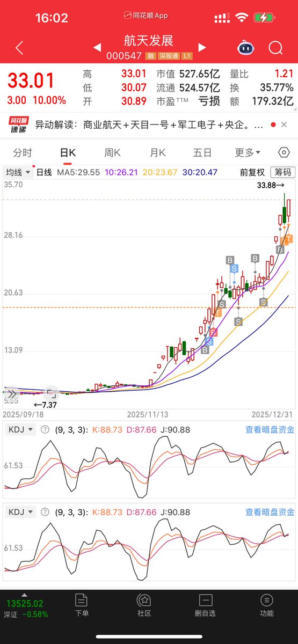Viewport: 298px width, 644px height.
Task: Switch to previous stock arrow
Action: pos(97,47)
